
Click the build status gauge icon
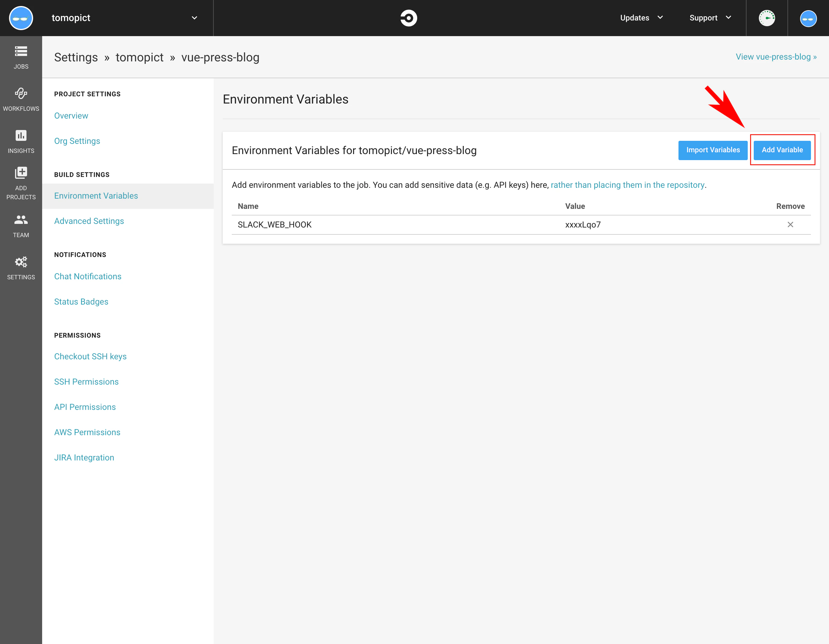[x=766, y=18]
